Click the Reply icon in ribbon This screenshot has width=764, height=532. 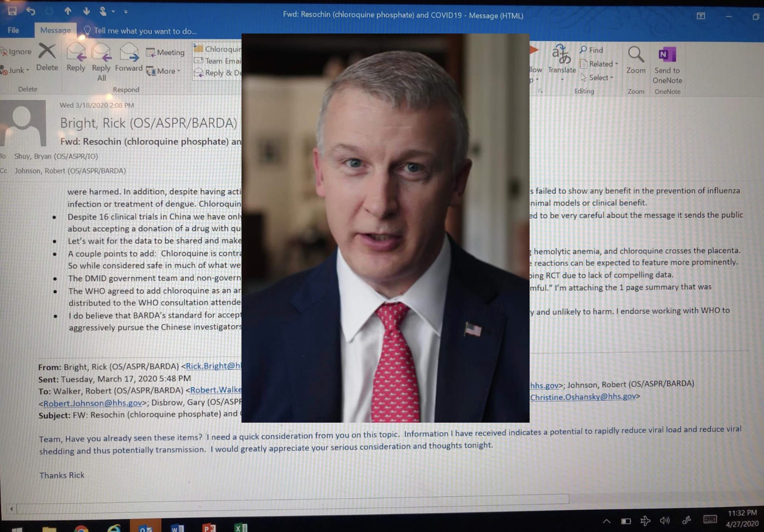click(76, 53)
